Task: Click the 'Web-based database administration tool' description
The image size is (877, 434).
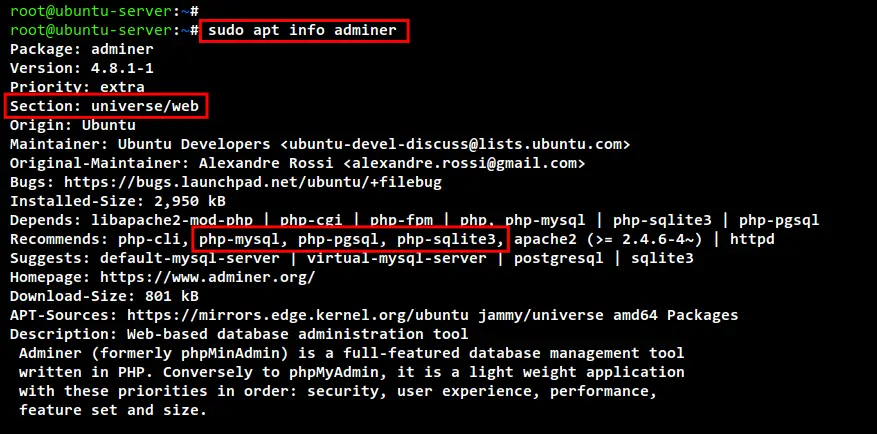Action: pos(298,334)
